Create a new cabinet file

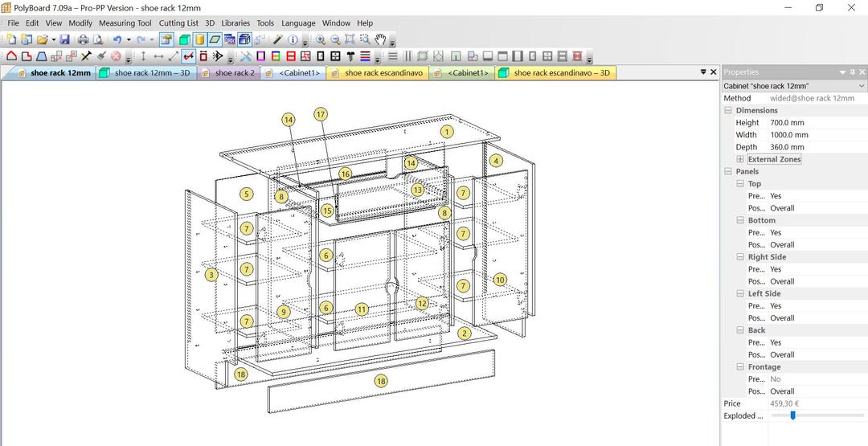pyautogui.click(x=11, y=39)
